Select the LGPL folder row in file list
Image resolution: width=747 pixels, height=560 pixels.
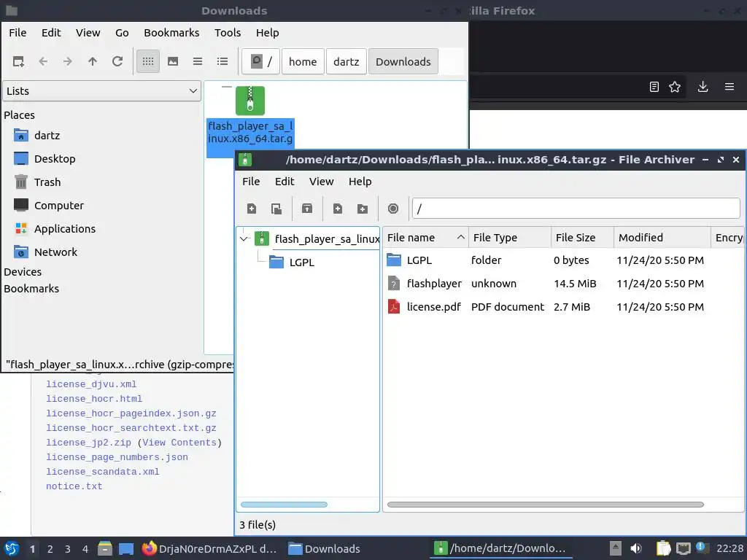(x=563, y=260)
